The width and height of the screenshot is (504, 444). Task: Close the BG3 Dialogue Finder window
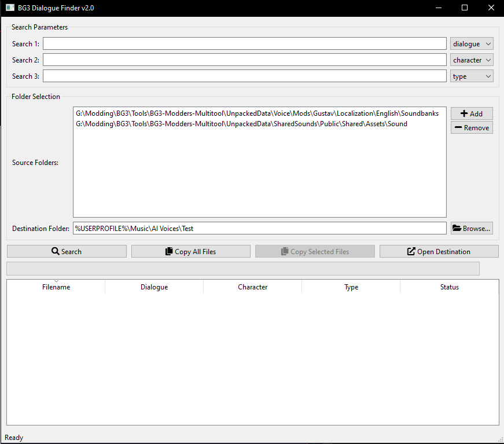(491, 8)
